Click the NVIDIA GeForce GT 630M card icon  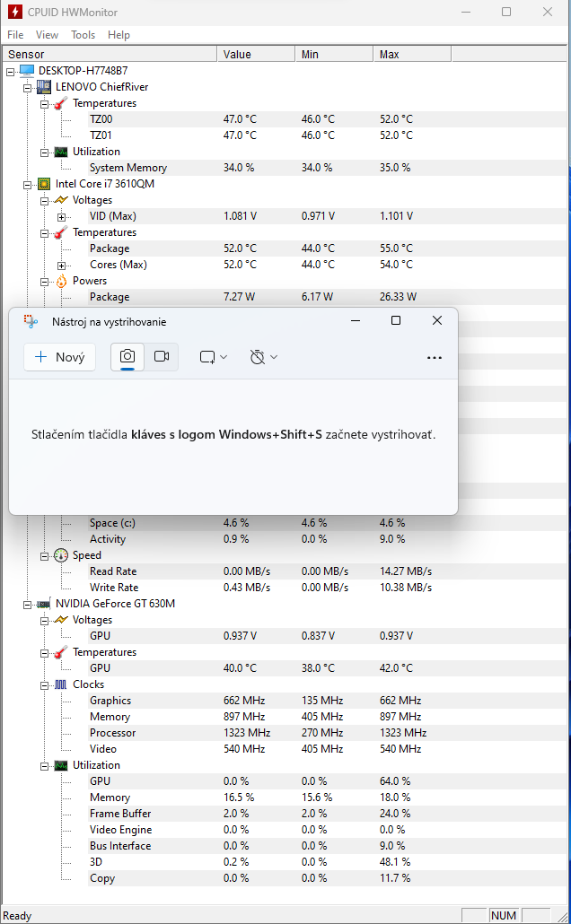tap(44, 604)
